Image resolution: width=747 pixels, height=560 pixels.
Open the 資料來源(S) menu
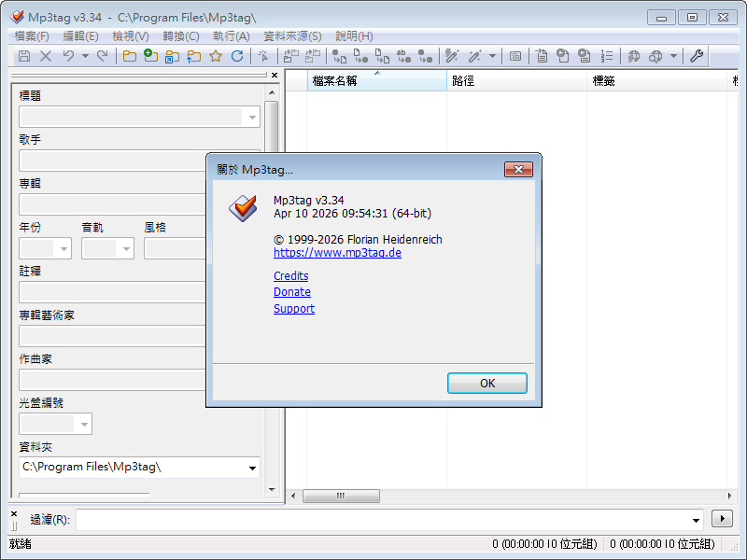point(292,36)
